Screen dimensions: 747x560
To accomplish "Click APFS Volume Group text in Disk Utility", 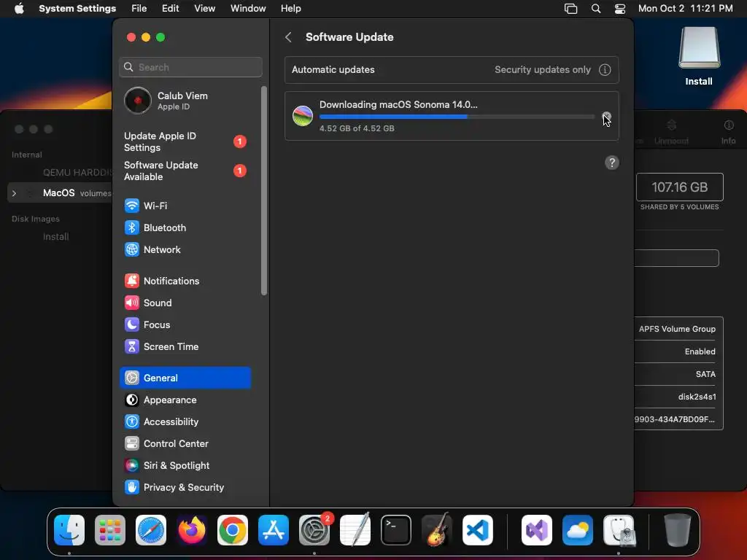I will click(677, 329).
